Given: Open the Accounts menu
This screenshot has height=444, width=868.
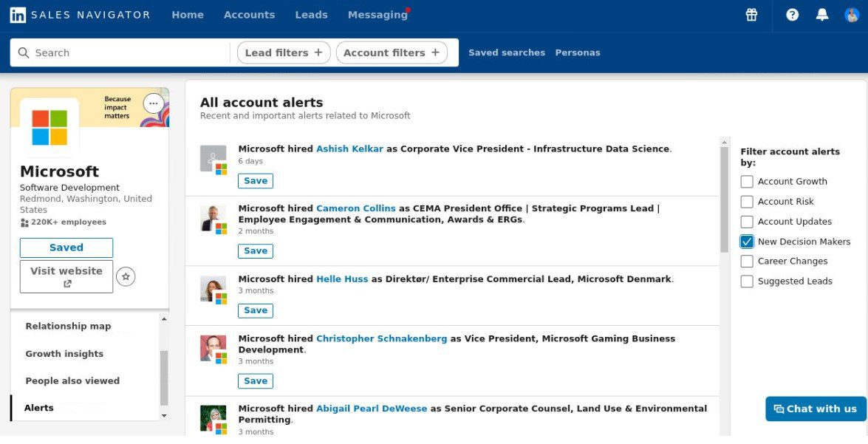Looking at the screenshot, I should pos(249,15).
